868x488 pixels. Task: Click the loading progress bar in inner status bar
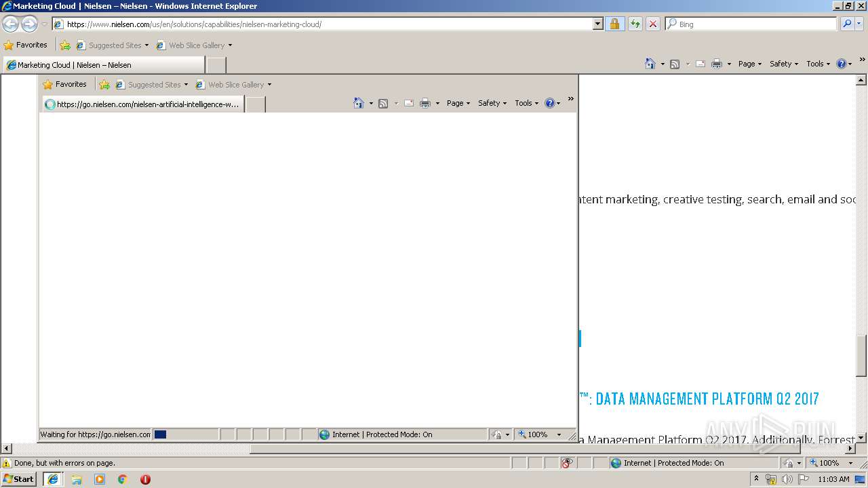tap(185, 434)
